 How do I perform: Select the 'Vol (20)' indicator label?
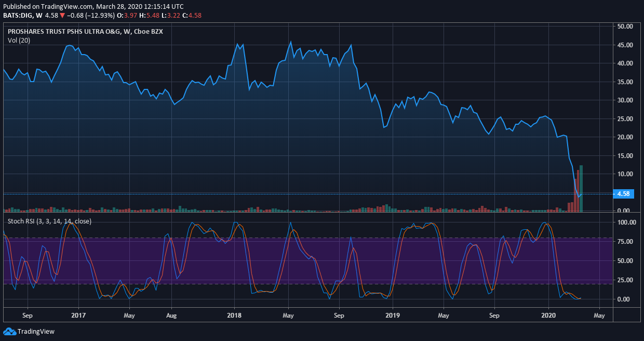pyautogui.click(x=19, y=40)
